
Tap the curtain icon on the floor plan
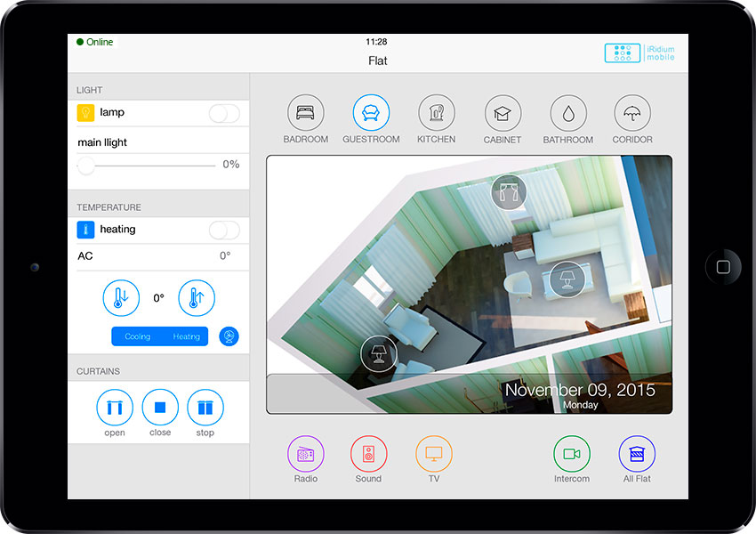pyautogui.click(x=508, y=192)
